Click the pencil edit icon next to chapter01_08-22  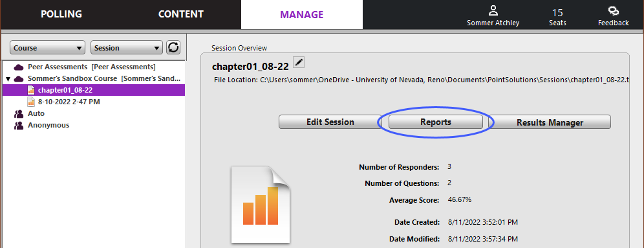299,63
